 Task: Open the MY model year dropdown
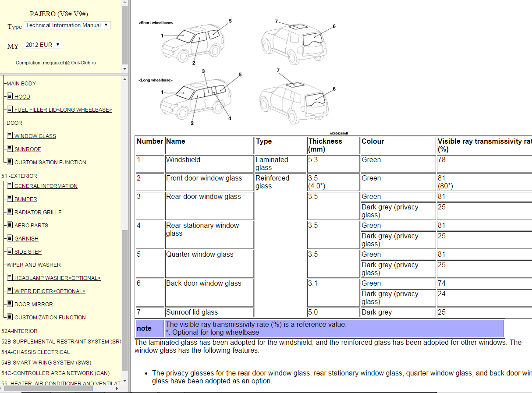pyautogui.click(x=43, y=45)
